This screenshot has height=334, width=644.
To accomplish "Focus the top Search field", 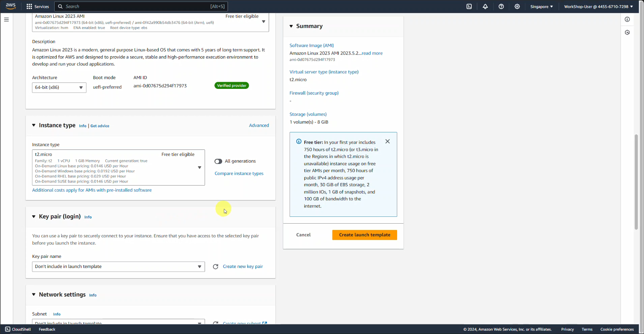I will click(x=141, y=6).
